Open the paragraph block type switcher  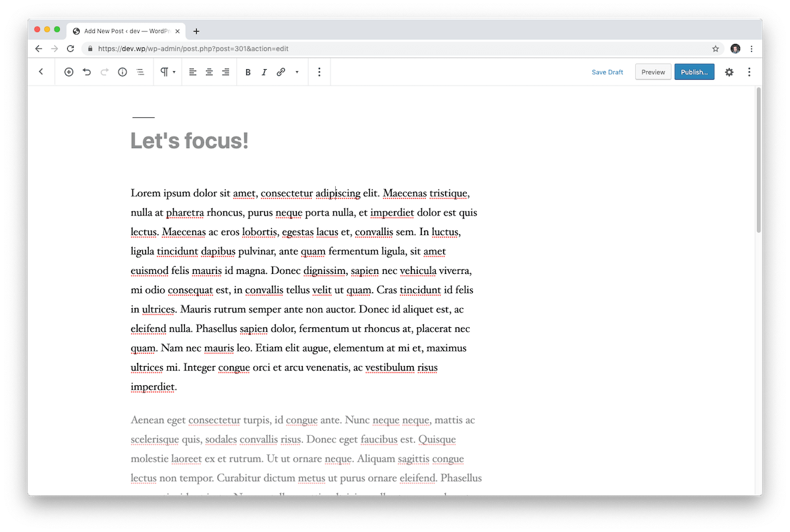tap(167, 72)
